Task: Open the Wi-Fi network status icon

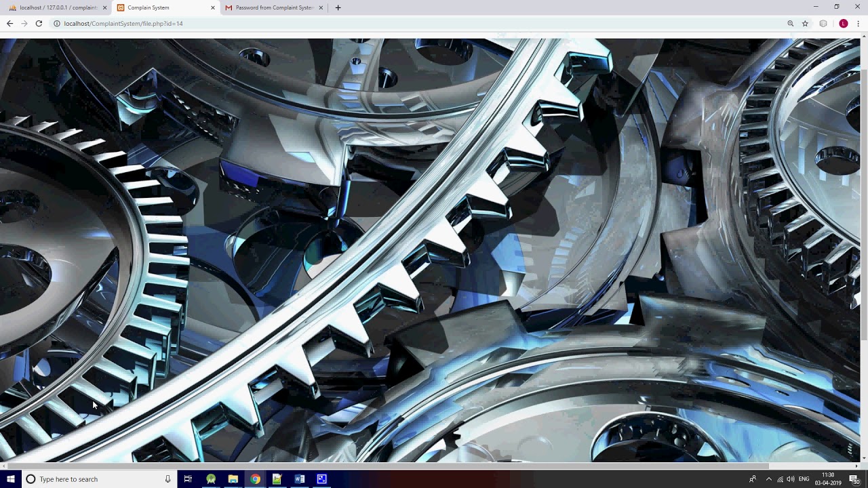Action: [780, 479]
